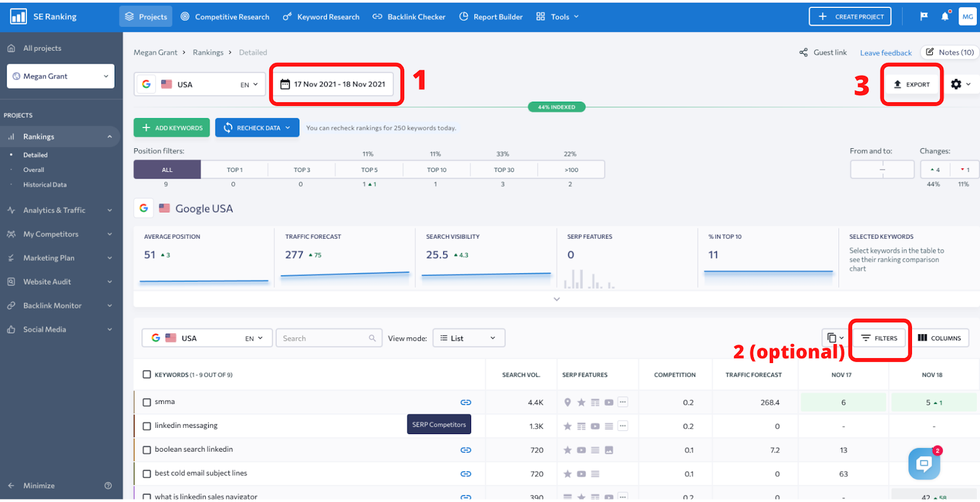The height and width of the screenshot is (502, 980).
Task: Open the date range 17 Nov - 18 Nov 2021
Action: pyautogui.click(x=334, y=84)
